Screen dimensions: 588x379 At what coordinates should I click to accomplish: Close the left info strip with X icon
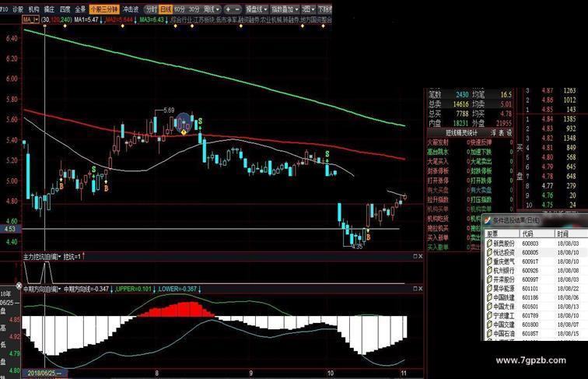pyautogui.click(x=19, y=286)
